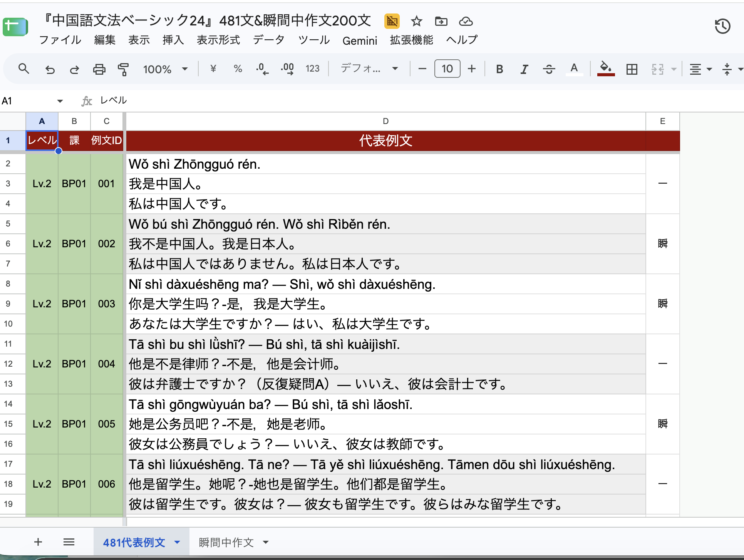The height and width of the screenshot is (560, 744).
Task: Open the 100% zoom dropdown
Action: (x=165, y=69)
